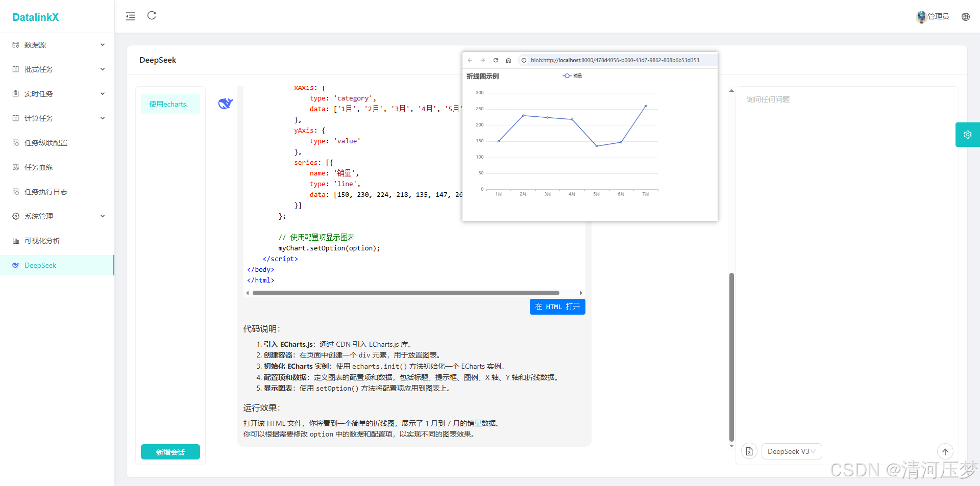Click the refresh page icon in header

point(152,15)
